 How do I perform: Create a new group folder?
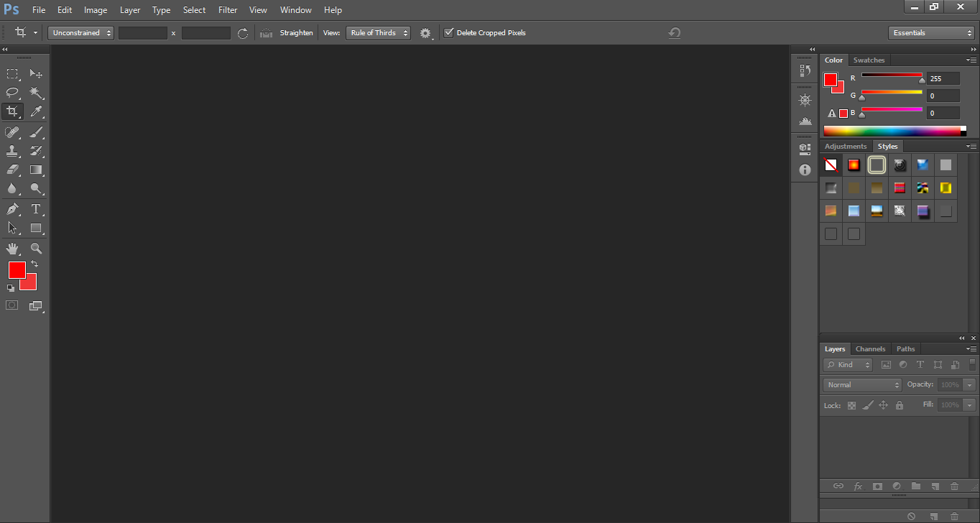[915, 486]
